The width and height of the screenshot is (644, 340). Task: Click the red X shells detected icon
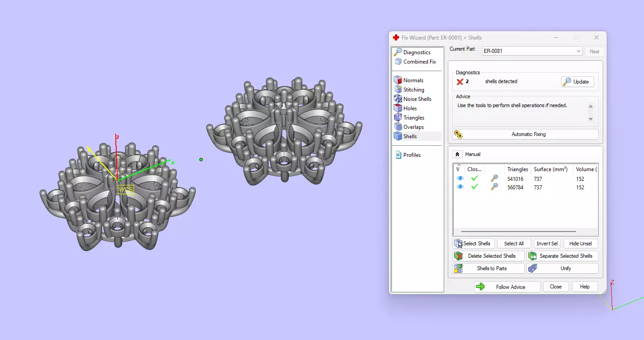tap(460, 82)
